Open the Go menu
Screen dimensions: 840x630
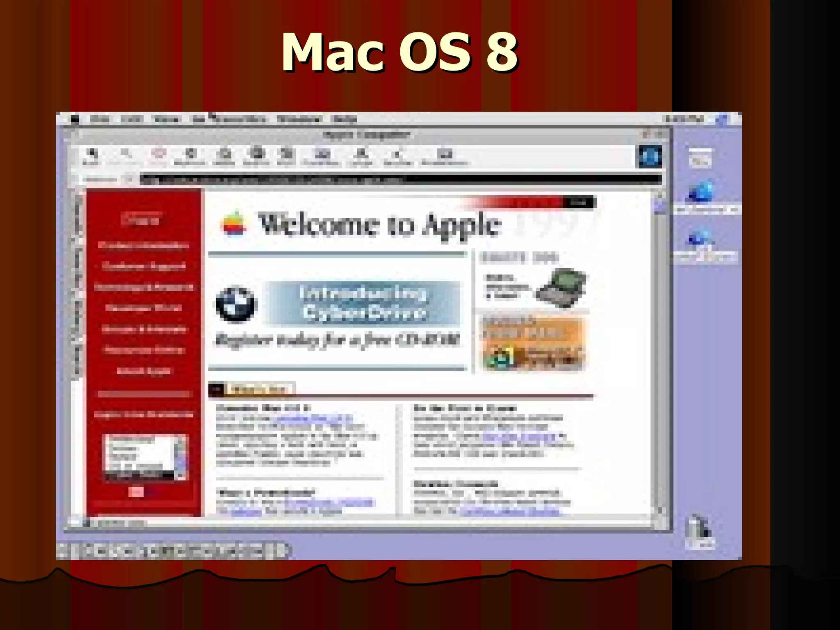click(x=199, y=119)
